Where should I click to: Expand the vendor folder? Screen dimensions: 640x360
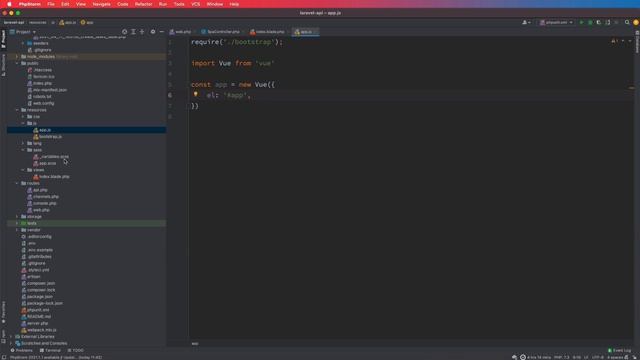[17, 230]
